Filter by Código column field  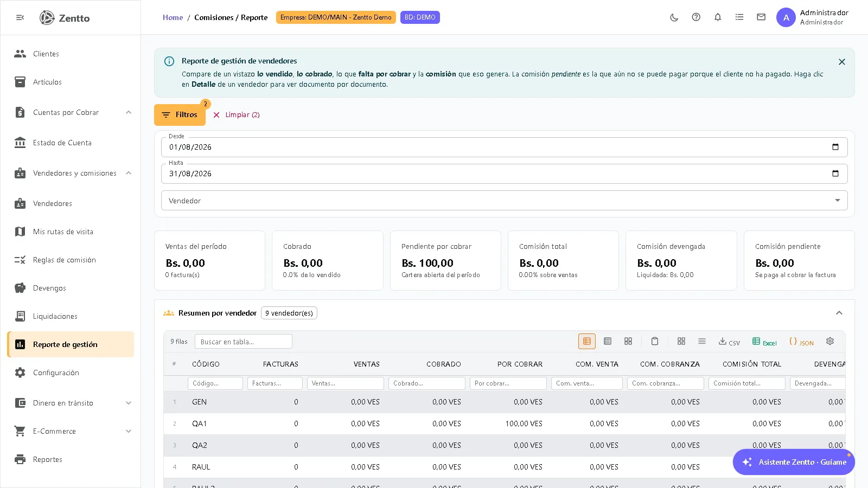(215, 383)
